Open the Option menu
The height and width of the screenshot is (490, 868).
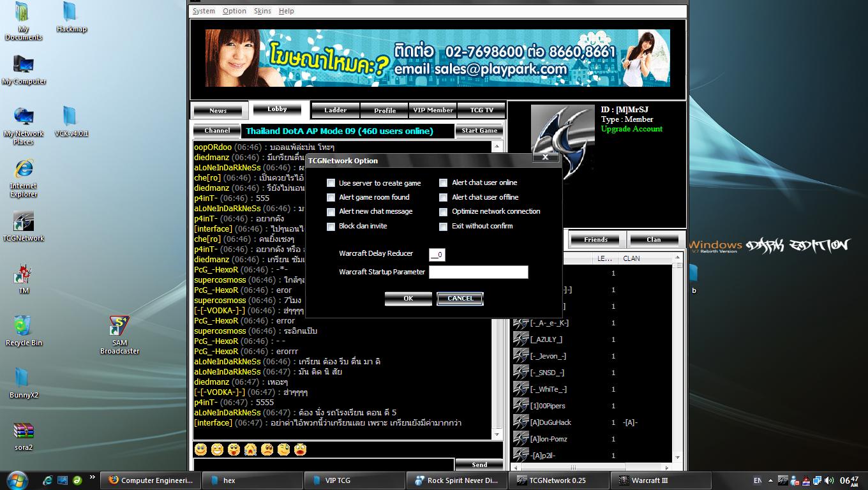coord(234,11)
